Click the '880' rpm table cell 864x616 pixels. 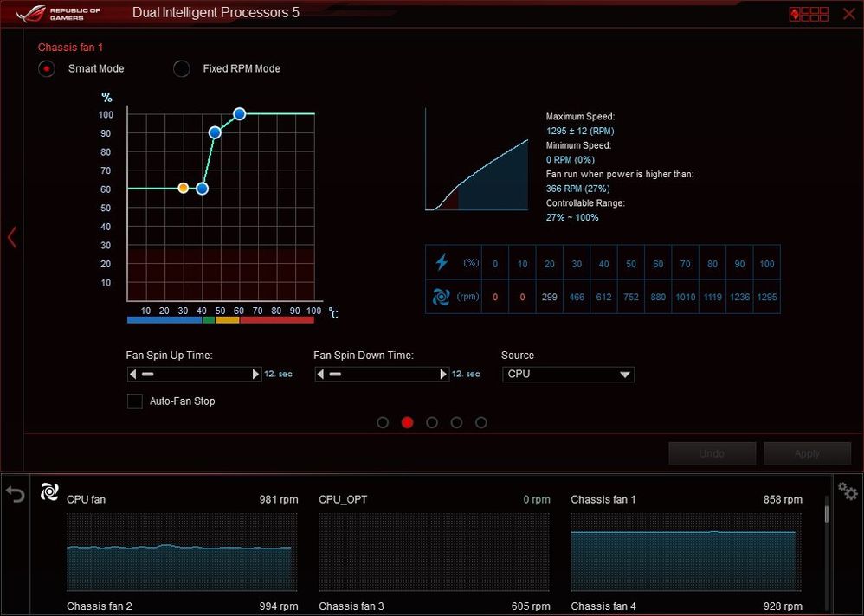(x=658, y=298)
